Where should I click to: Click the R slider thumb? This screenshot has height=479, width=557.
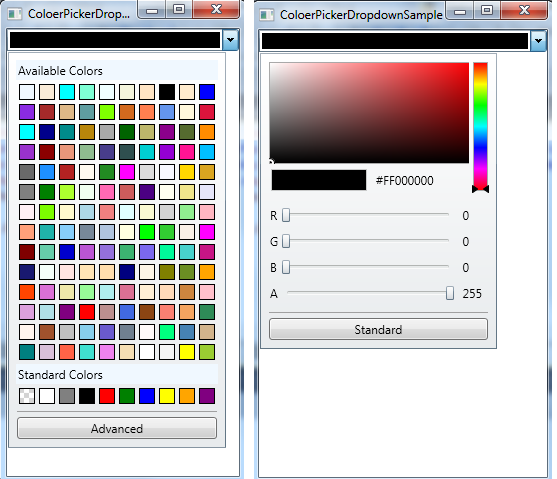[286, 215]
